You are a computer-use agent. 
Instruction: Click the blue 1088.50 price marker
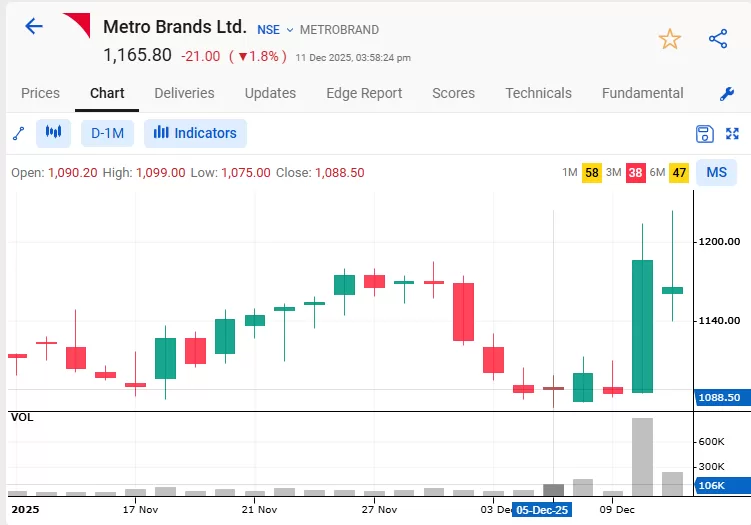click(x=723, y=398)
